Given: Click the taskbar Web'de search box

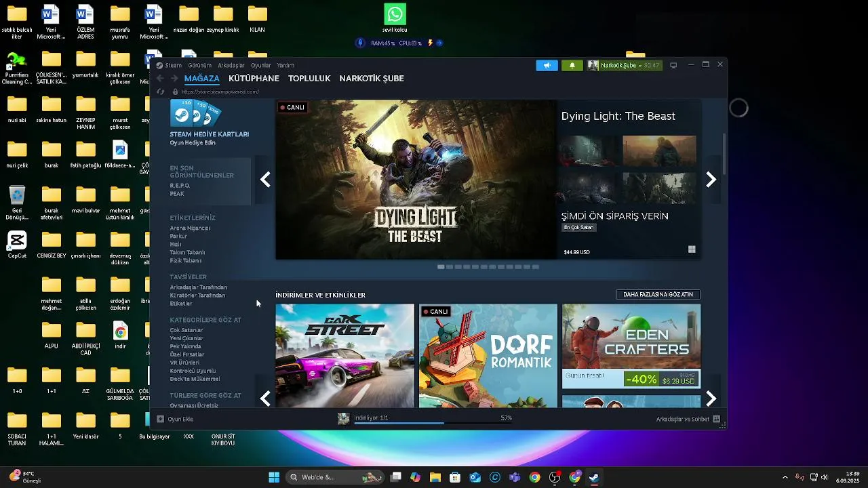Looking at the screenshot, I should point(335,477).
